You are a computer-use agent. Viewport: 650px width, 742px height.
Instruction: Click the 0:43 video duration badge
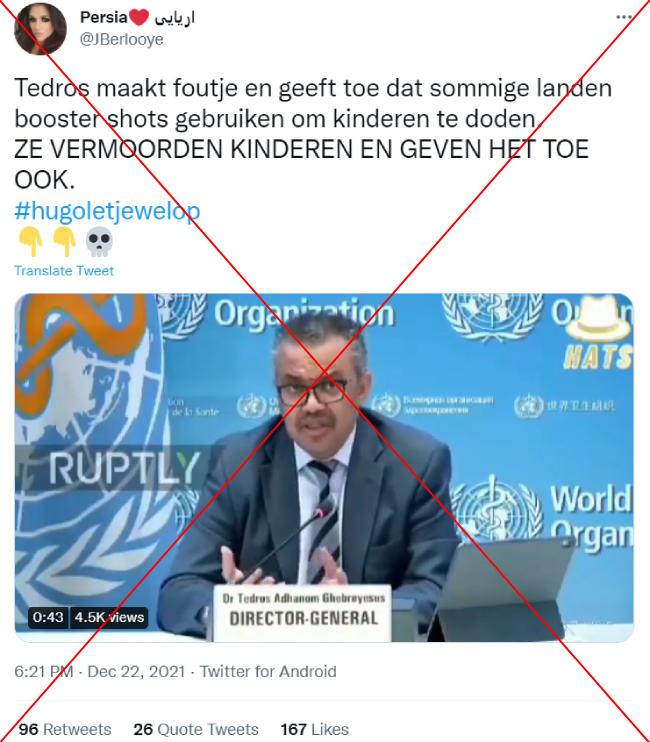coord(48,617)
